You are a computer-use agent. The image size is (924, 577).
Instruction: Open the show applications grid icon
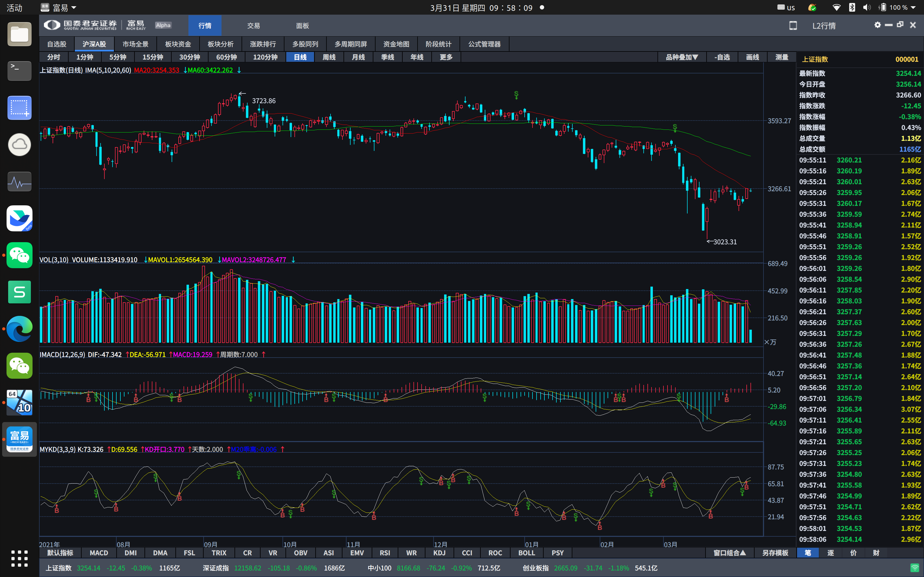click(x=20, y=558)
